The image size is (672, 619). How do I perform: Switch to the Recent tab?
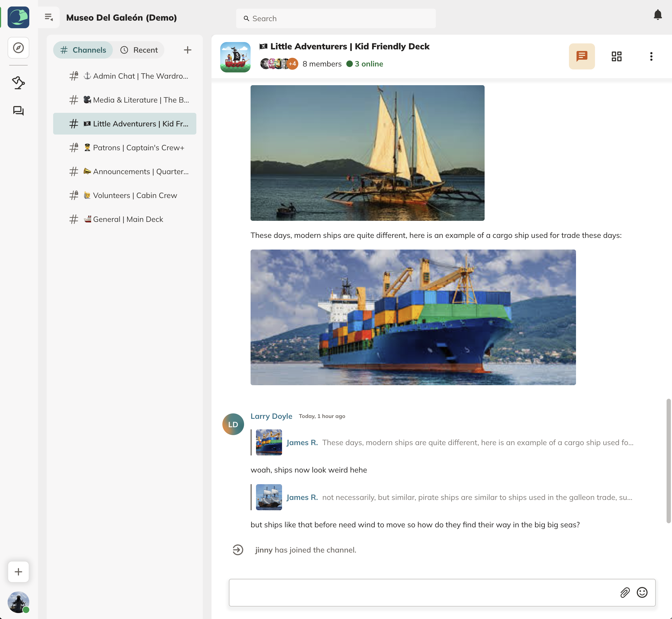[139, 50]
